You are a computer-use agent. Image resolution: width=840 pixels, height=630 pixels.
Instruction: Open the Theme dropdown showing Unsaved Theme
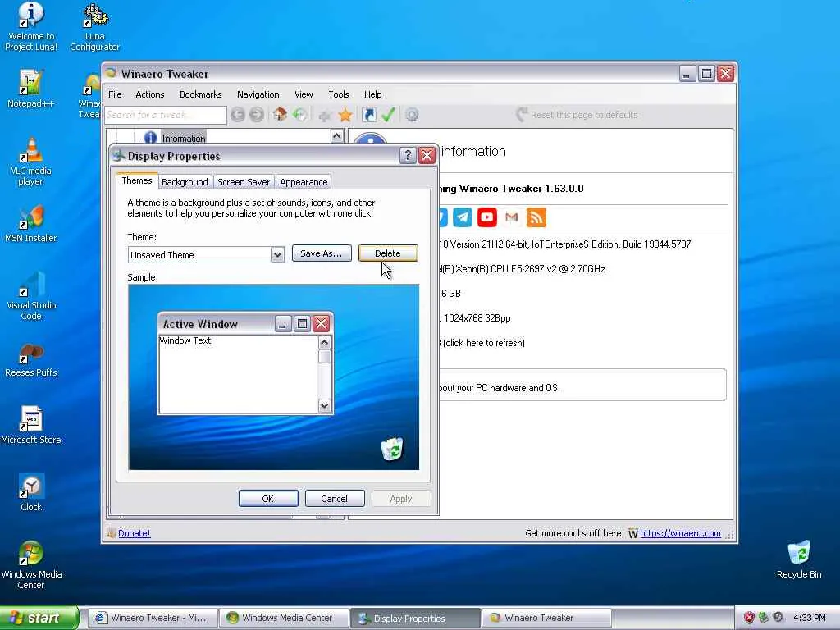(x=206, y=254)
